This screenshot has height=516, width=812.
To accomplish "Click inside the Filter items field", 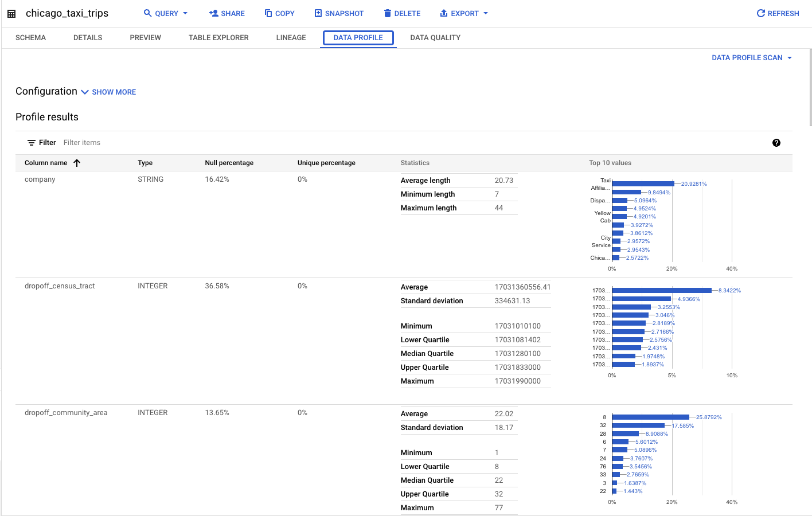I will (x=81, y=142).
